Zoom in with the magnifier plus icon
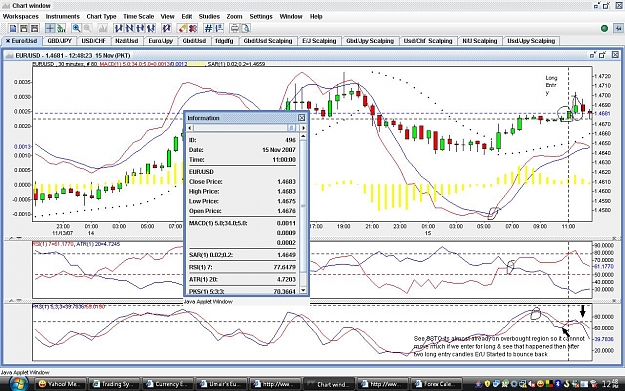 [76, 28]
